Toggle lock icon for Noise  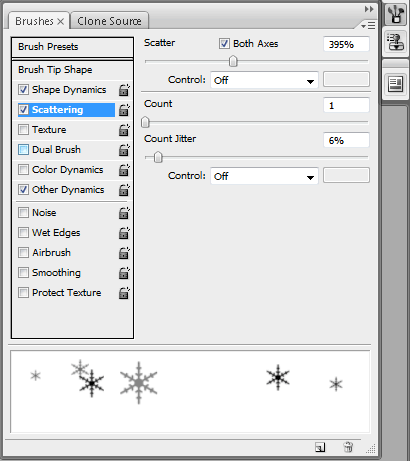click(124, 213)
